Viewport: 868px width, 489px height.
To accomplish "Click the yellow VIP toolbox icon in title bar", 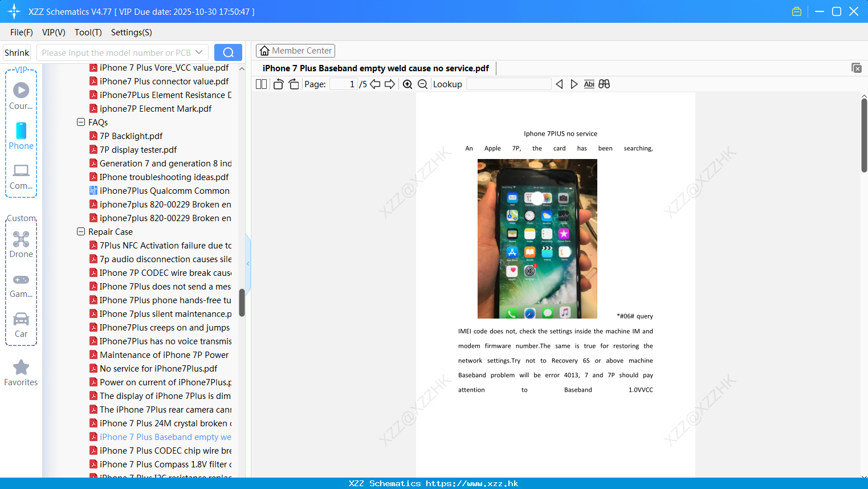I will point(797,11).
